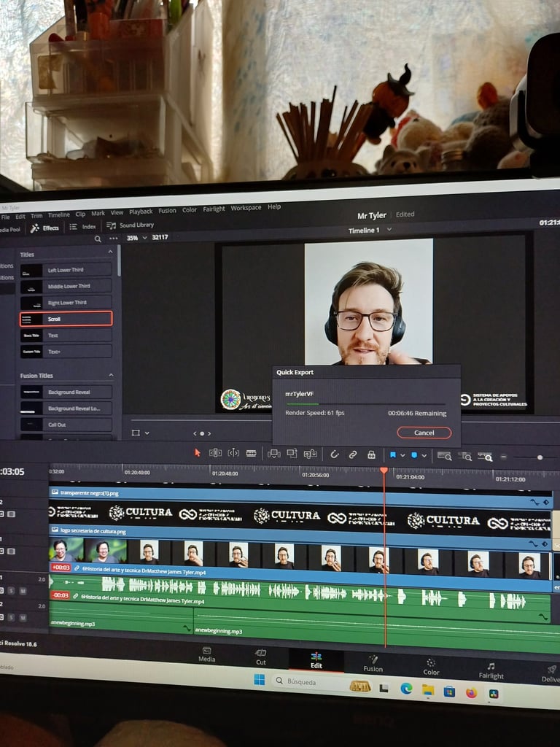This screenshot has height=747, width=560.
Task: Open the marker color dropdown arrow
Action: click(424, 456)
